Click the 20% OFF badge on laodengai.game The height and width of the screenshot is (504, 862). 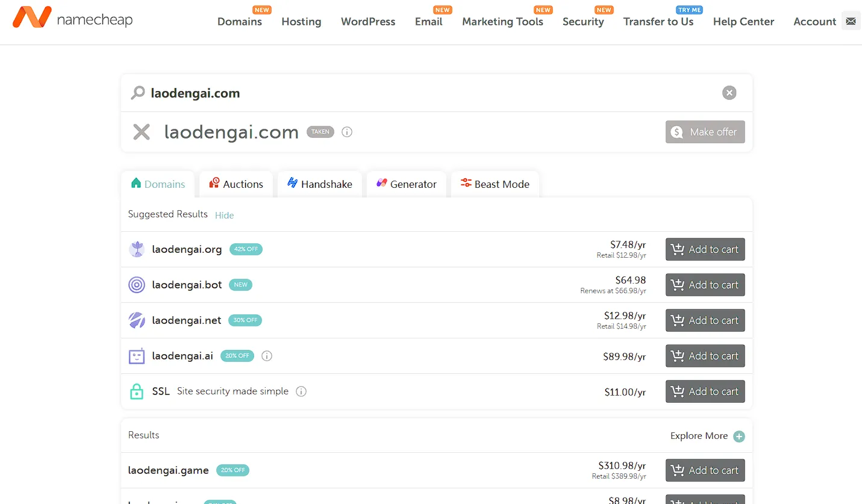[233, 470]
